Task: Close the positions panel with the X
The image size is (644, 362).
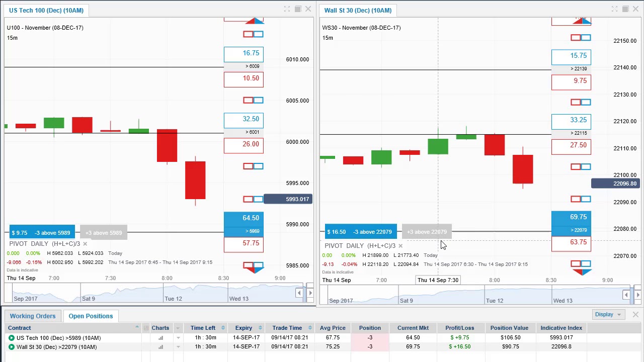Action: (635, 314)
